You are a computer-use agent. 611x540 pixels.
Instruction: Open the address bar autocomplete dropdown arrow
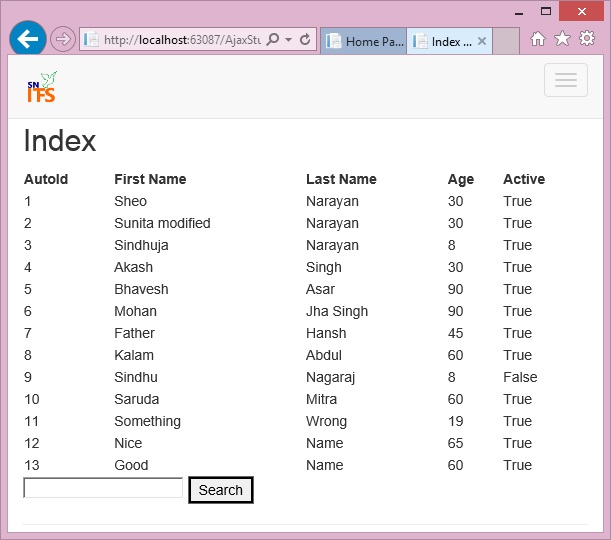[x=288, y=40]
